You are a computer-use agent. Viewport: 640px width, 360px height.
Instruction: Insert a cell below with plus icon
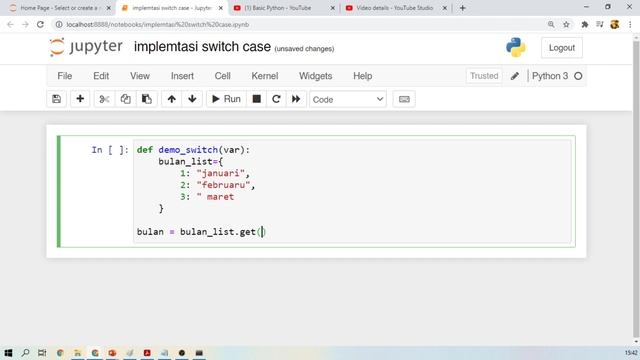click(80, 99)
